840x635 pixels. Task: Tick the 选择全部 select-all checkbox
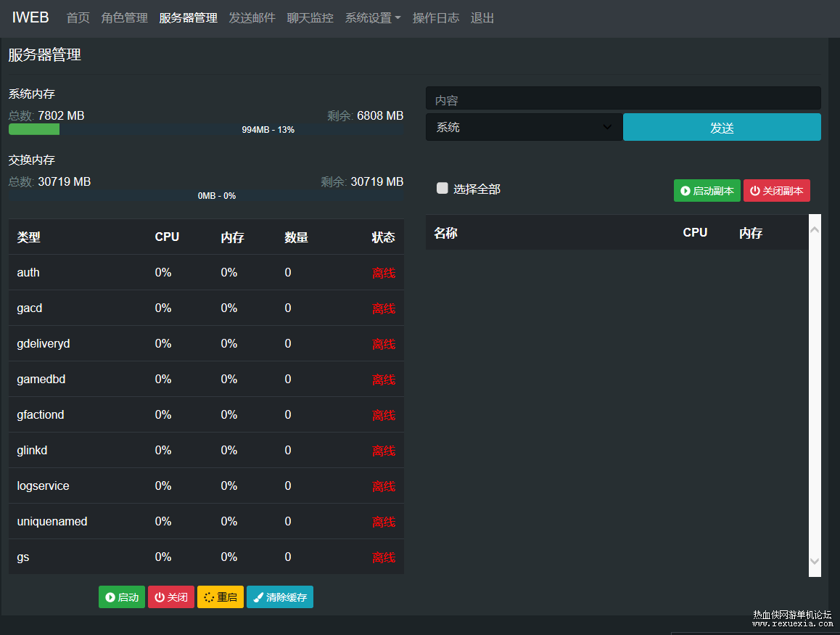tap(442, 189)
